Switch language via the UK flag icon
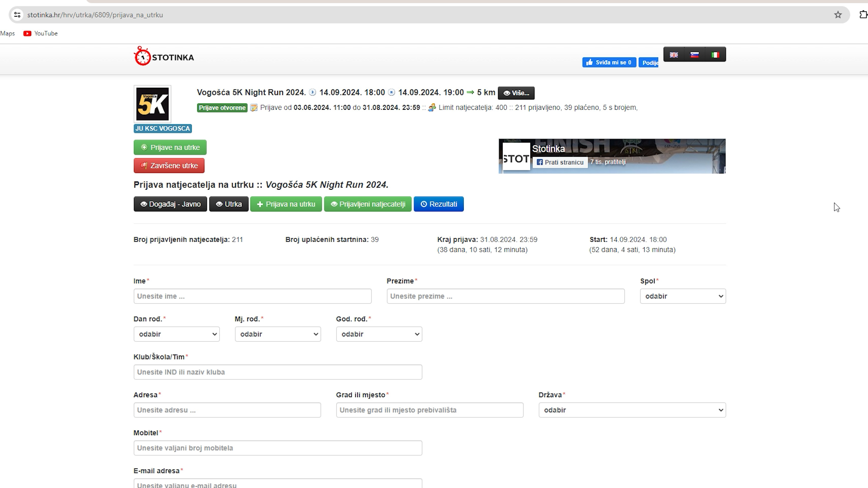Screen dimensions: 868x488 pyautogui.click(x=674, y=55)
